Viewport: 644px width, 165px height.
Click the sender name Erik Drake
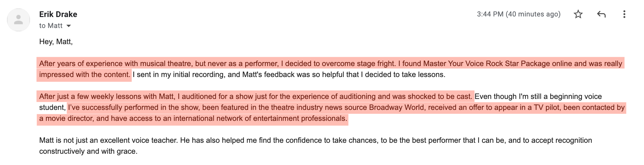point(58,14)
